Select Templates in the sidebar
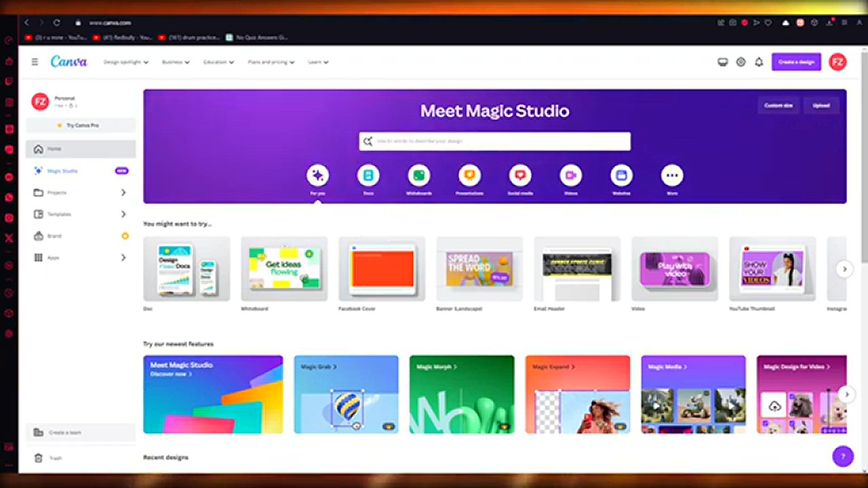868x488 pixels. (81, 214)
